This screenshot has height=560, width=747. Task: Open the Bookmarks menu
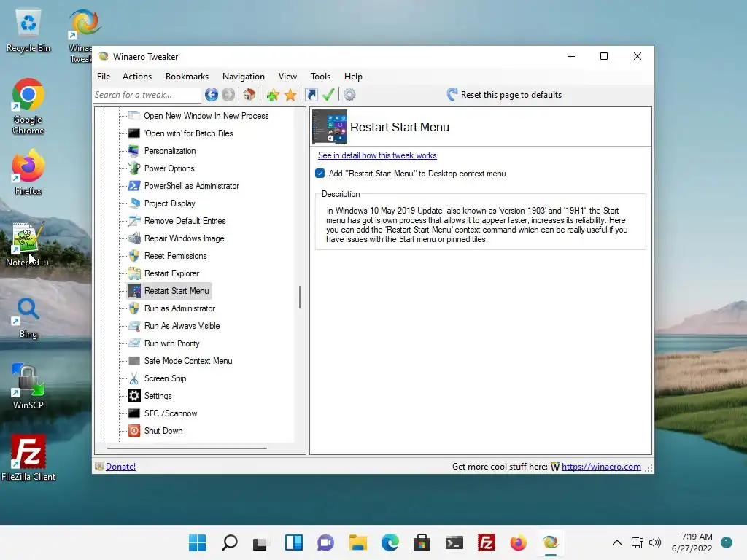[x=187, y=76]
